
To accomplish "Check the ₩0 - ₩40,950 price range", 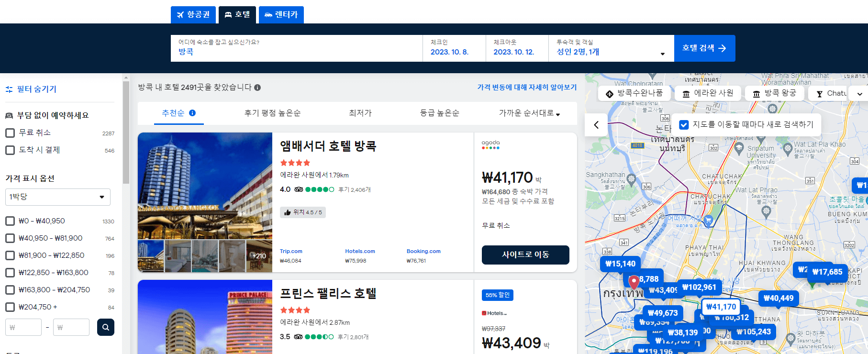I will pos(10,221).
